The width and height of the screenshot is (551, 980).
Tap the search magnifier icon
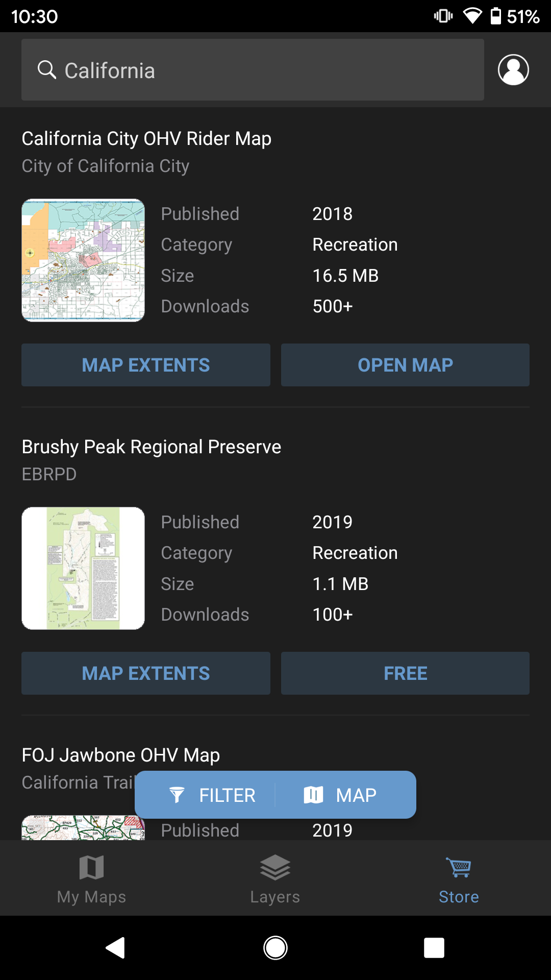47,70
